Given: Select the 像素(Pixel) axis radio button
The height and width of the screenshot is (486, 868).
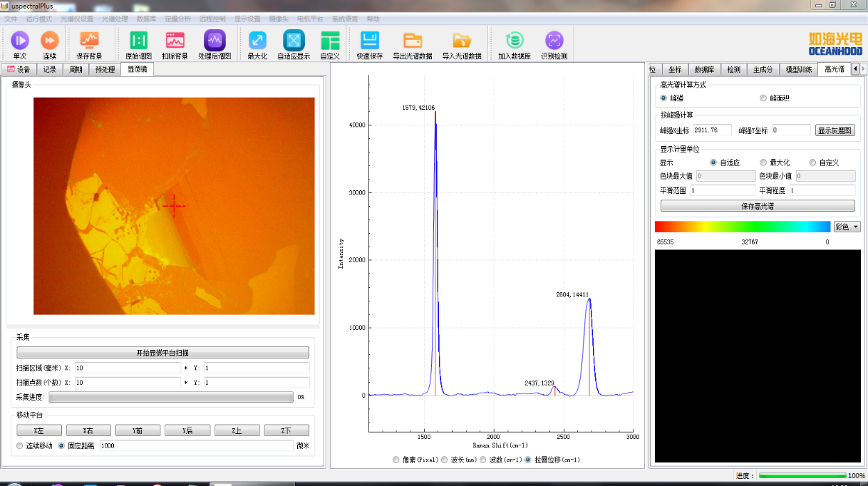Looking at the screenshot, I should click(x=396, y=460).
